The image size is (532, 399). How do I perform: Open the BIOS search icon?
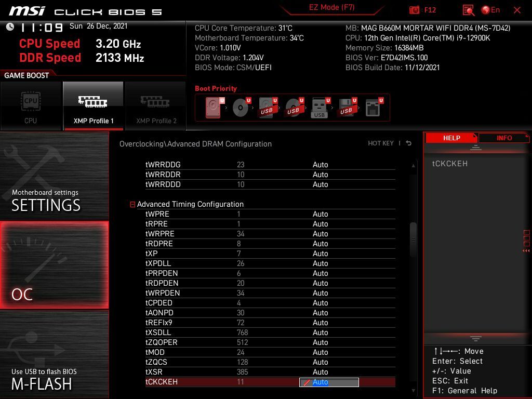pyautogui.click(x=468, y=10)
